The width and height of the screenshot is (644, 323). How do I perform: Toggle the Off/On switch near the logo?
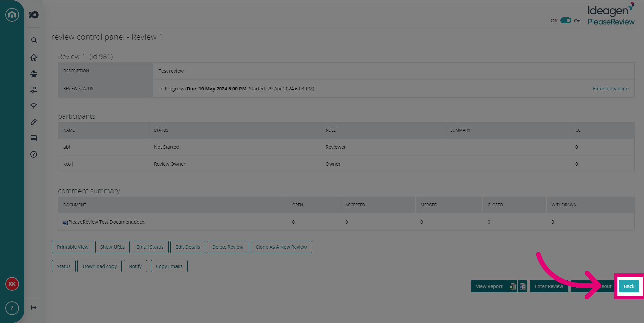pyautogui.click(x=566, y=20)
